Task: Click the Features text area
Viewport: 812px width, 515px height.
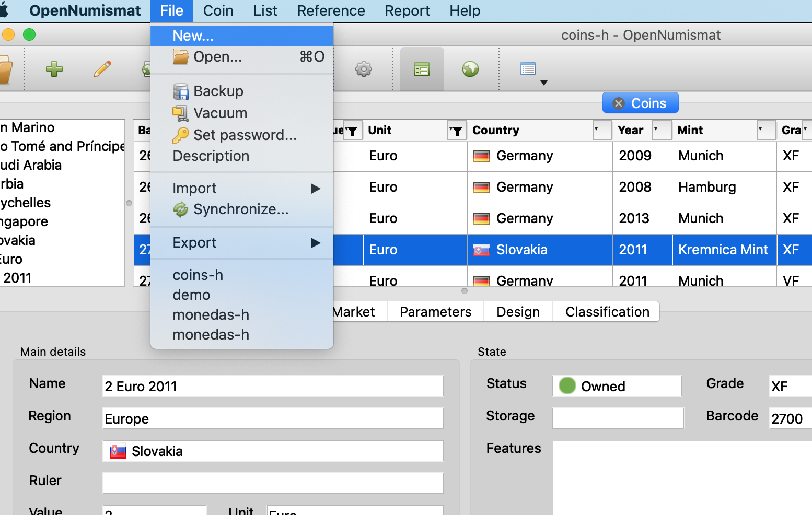Action: point(682,477)
